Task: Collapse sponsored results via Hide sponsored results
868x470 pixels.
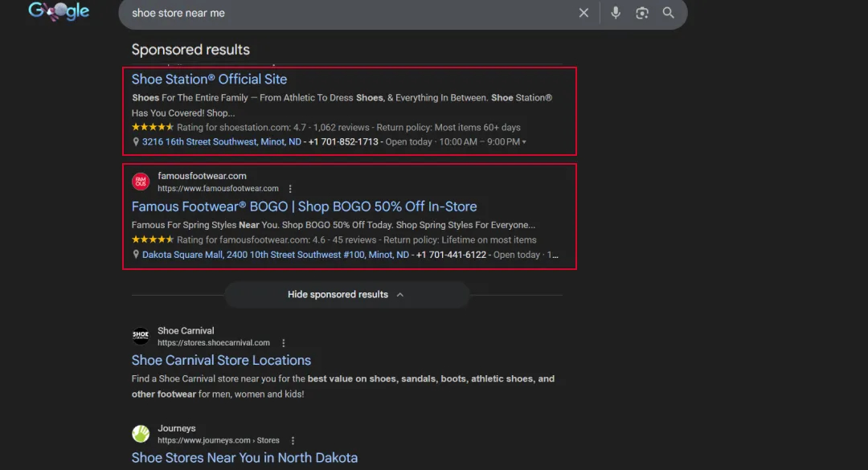Action: [x=346, y=295]
